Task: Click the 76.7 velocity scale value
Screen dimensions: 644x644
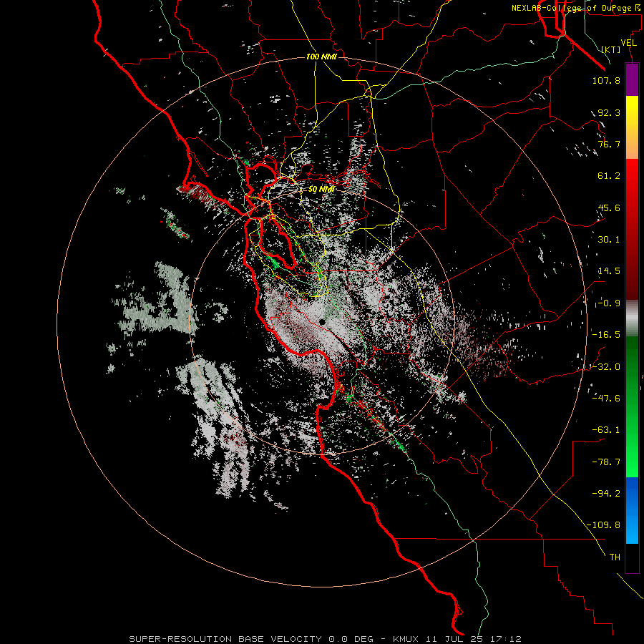Action: point(609,144)
